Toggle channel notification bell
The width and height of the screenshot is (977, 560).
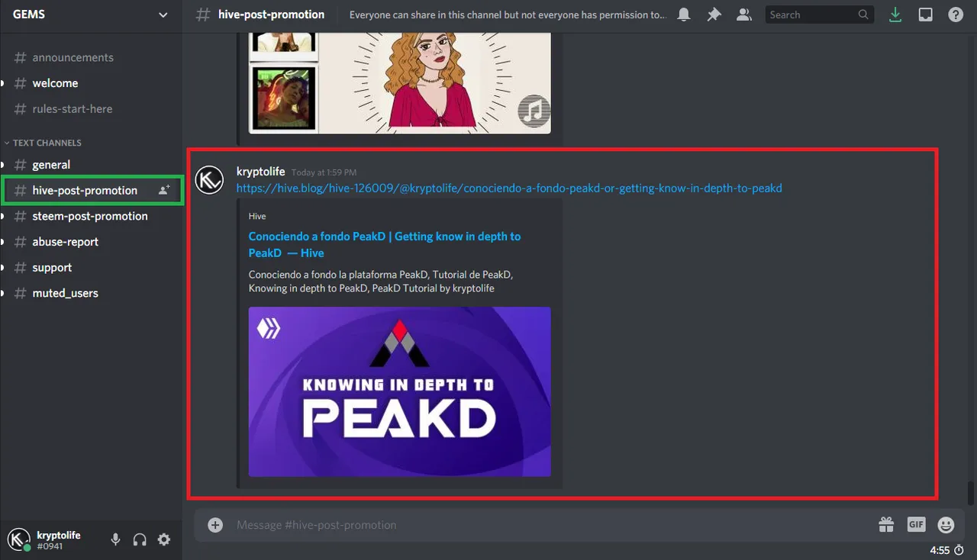(x=684, y=14)
